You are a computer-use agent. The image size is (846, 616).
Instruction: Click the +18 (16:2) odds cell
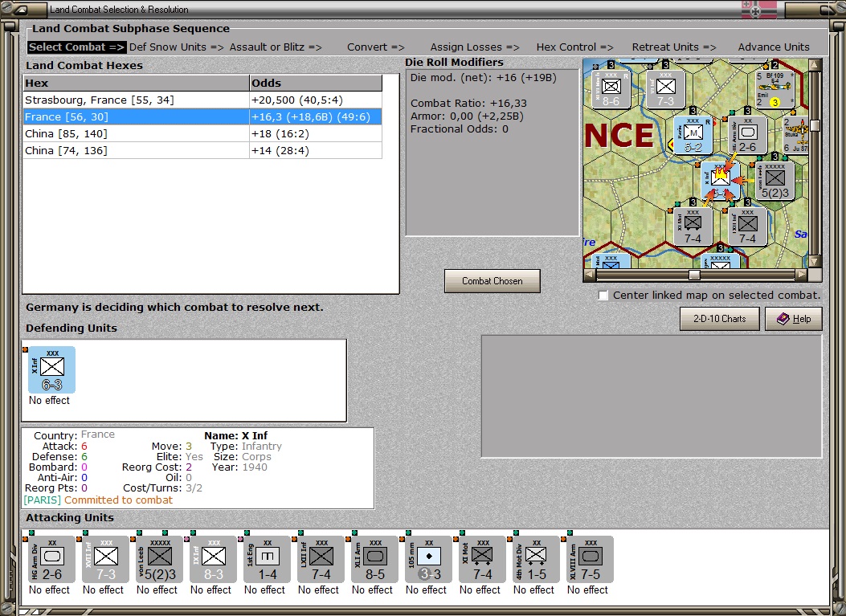tap(316, 134)
